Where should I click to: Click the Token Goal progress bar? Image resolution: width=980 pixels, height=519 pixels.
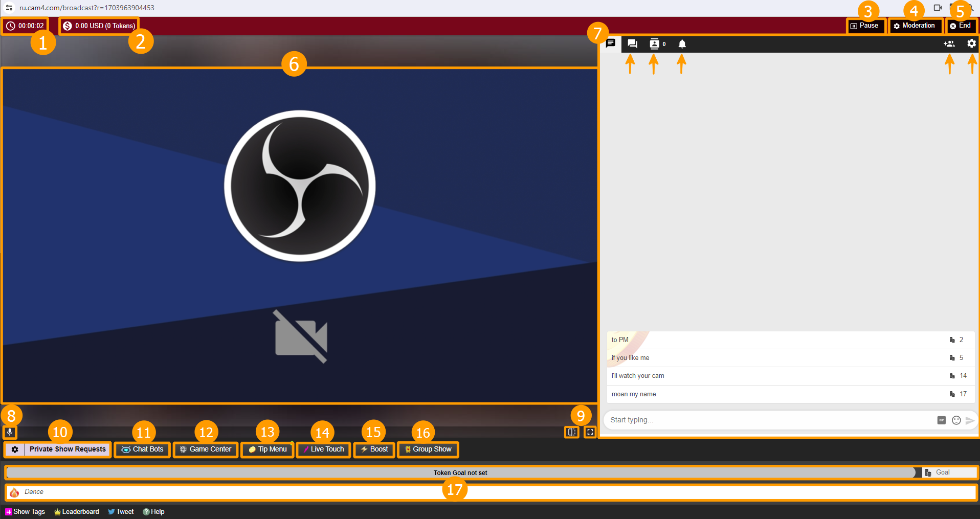tap(460, 473)
